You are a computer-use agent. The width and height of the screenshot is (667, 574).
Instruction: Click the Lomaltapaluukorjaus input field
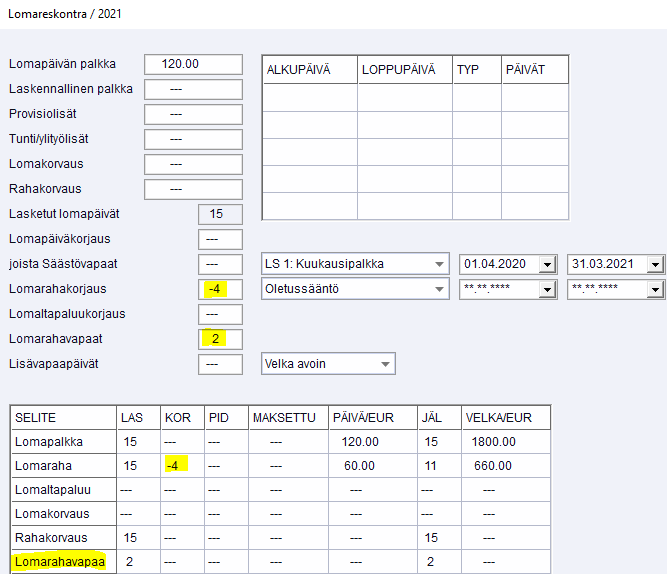(220, 314)
